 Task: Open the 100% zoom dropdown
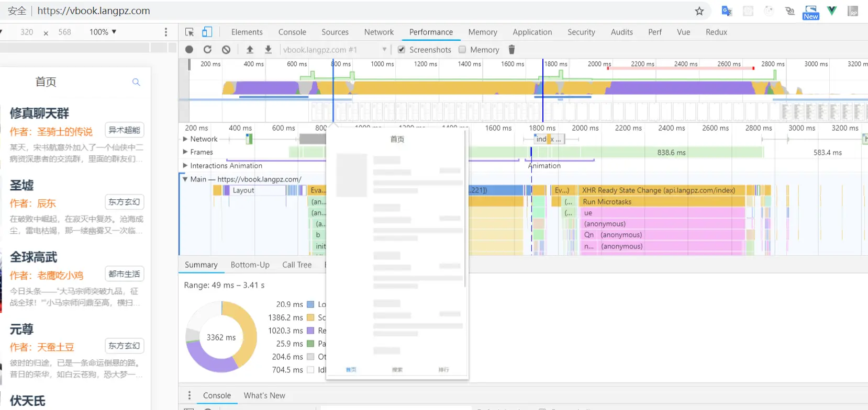click(x=103, y=32)
